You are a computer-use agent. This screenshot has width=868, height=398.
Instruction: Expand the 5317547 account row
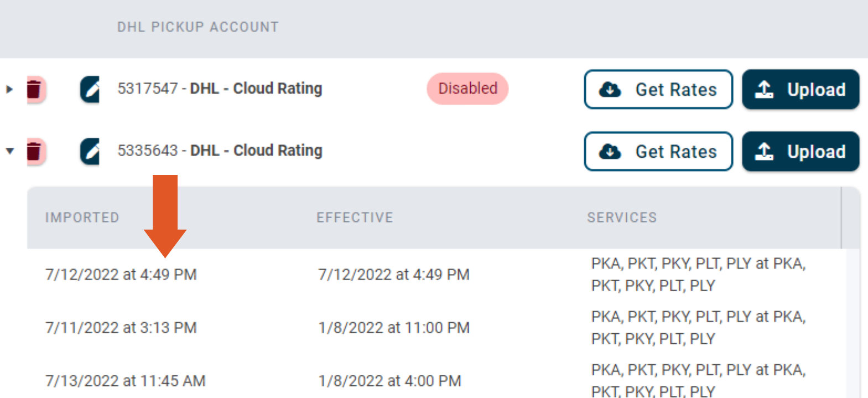pos(9,89)
